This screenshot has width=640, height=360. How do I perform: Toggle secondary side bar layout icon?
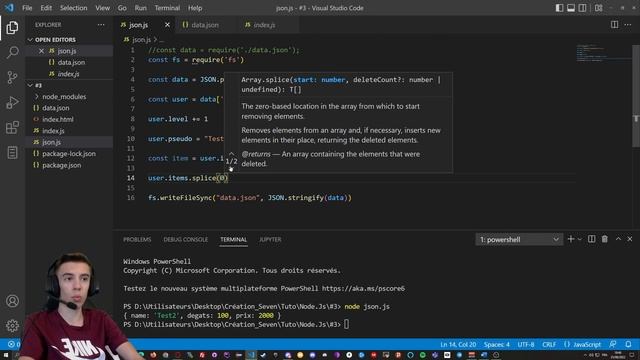582,8
